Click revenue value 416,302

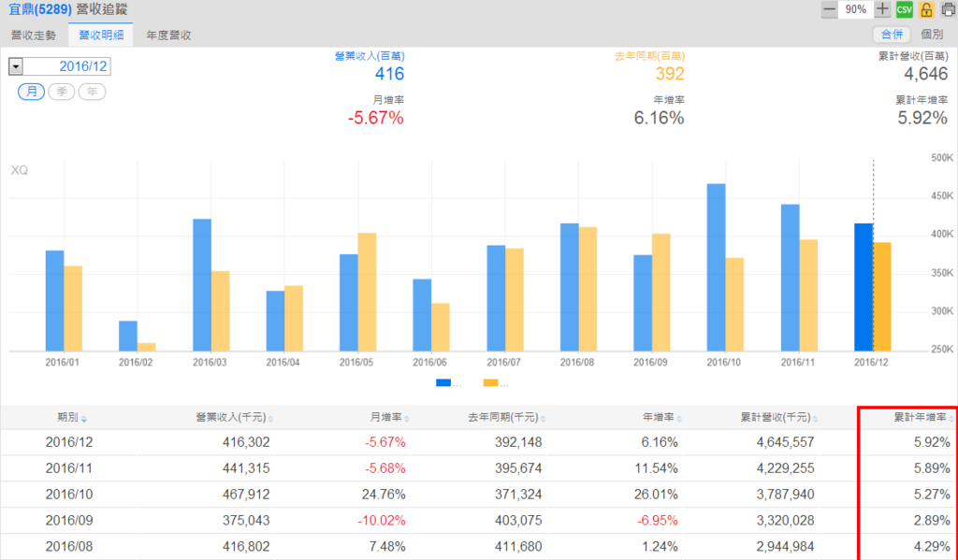coord(246,442)
